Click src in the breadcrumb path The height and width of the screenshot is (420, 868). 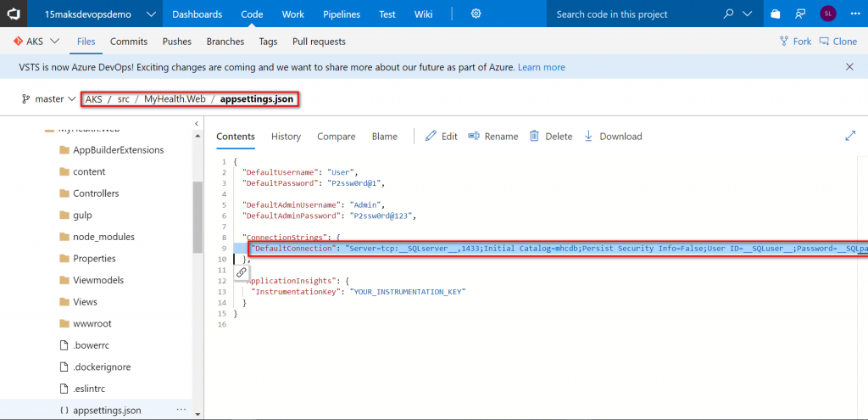click(123, 99)
